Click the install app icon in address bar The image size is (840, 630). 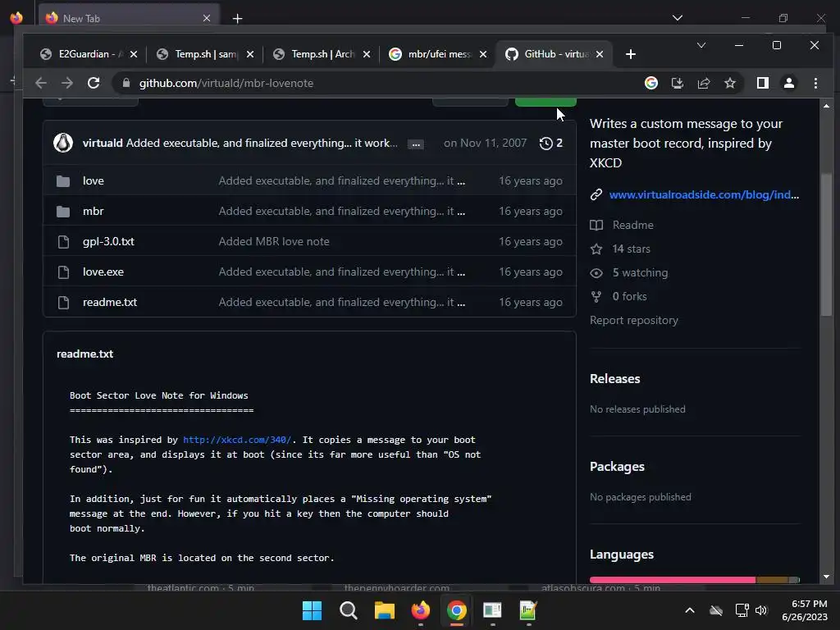(x=677, y=83)
